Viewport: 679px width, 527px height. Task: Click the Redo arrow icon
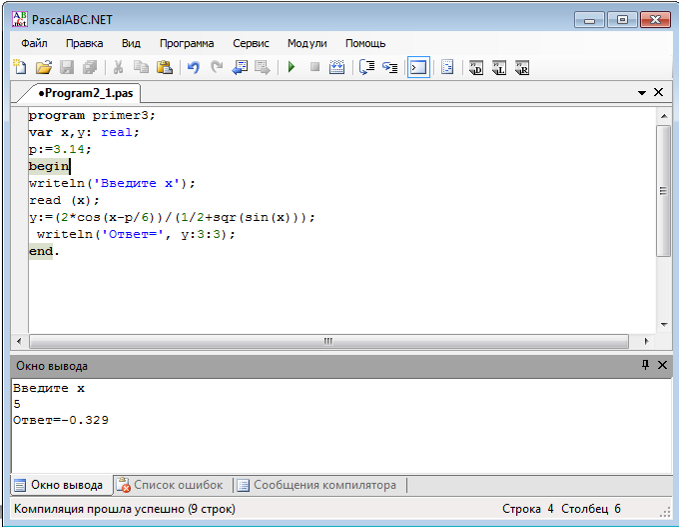(216, 68)
